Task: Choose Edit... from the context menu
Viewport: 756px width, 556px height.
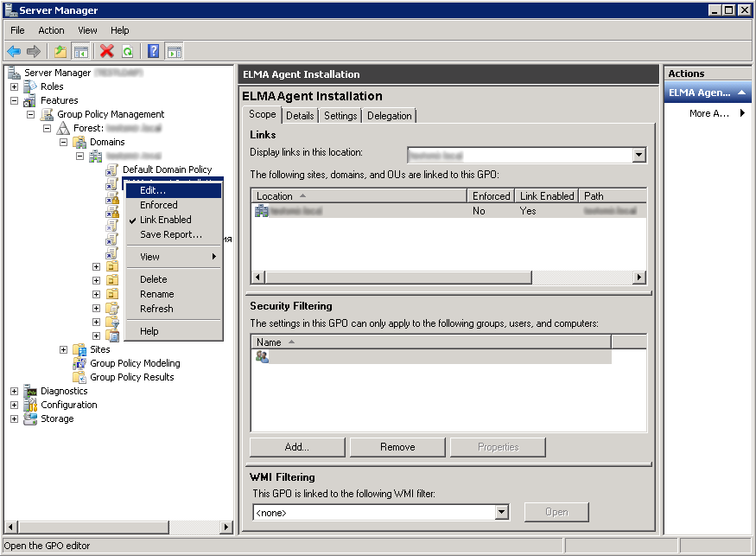Action: [x=153, y=190]
